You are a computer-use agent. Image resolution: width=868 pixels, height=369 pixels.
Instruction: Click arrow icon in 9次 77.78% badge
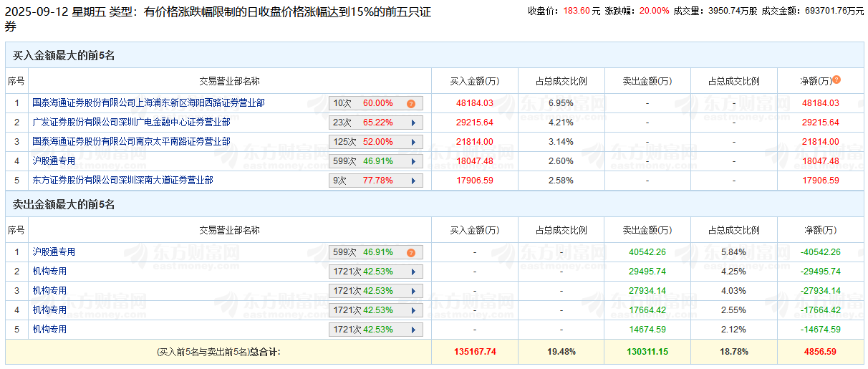click(x=413, y=181)
